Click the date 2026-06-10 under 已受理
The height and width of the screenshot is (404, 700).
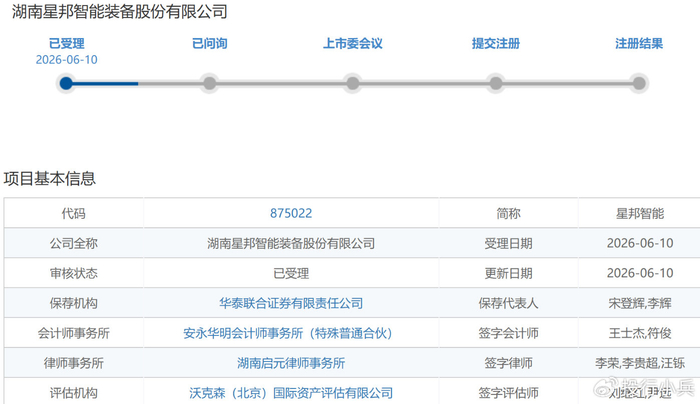pyautogui.click(x=67, y=60)
